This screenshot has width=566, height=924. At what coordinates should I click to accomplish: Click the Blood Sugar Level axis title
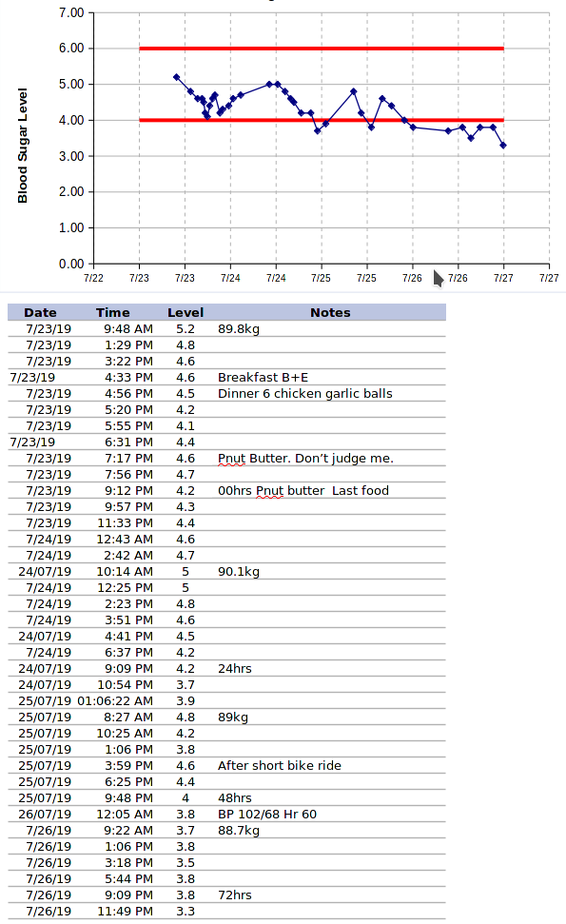(x=23, y=146)
